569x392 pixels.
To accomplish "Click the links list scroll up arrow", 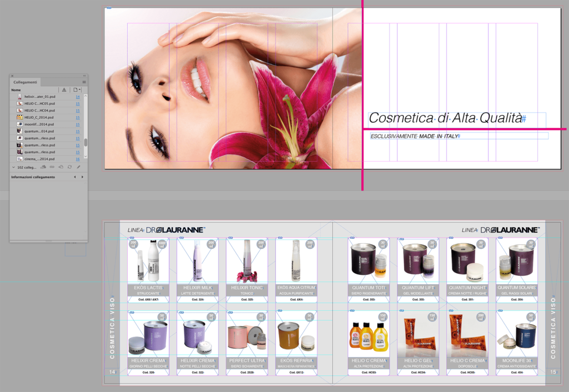I will 86,96.
